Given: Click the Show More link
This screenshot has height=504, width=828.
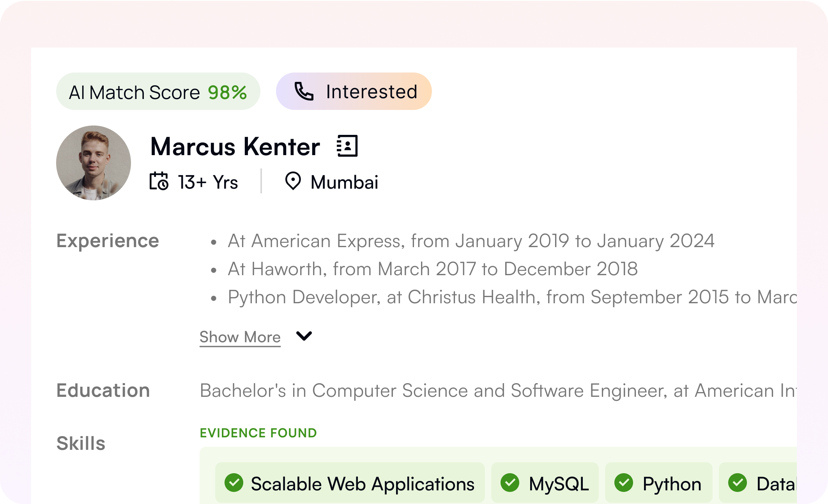Looking at the screenshot, I should click(x=240, y=337).
